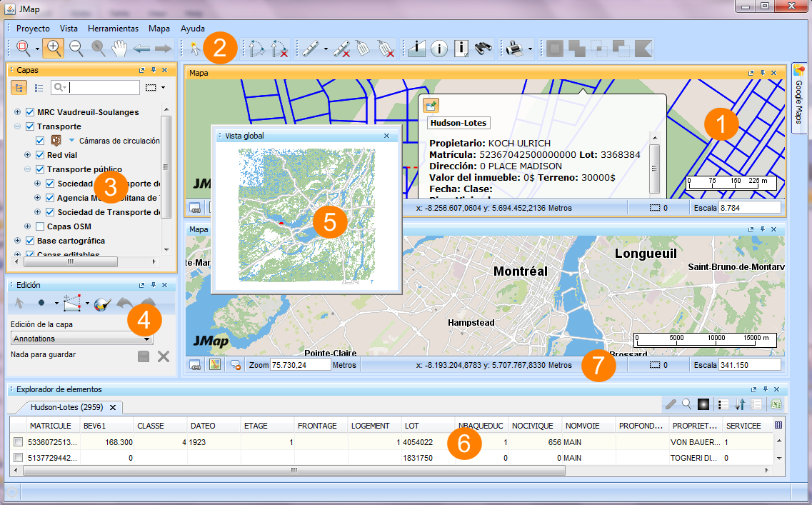812x505 pixels.
Task: Select the measure ruler tool
Action: click(x=310, y=48)
